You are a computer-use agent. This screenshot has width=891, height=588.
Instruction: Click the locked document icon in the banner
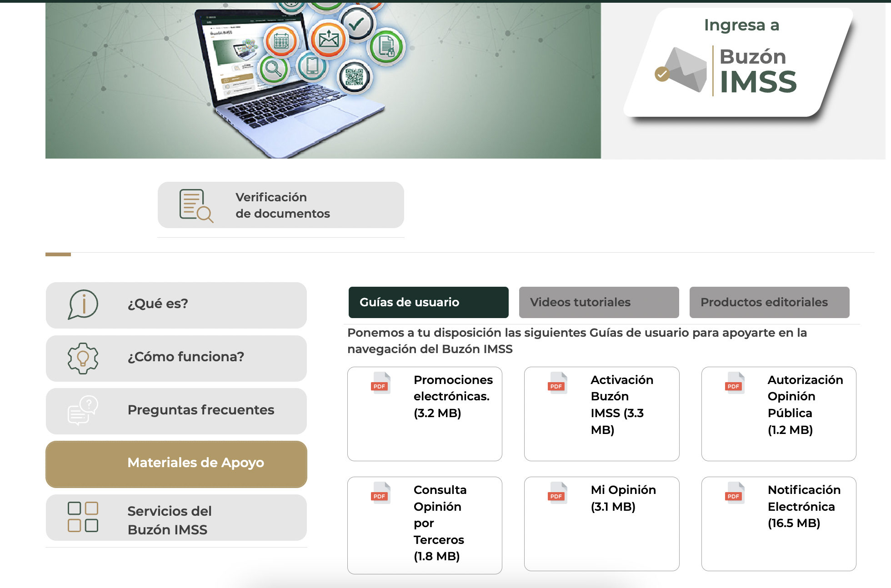pyautogui.click(x=386, y=46)
